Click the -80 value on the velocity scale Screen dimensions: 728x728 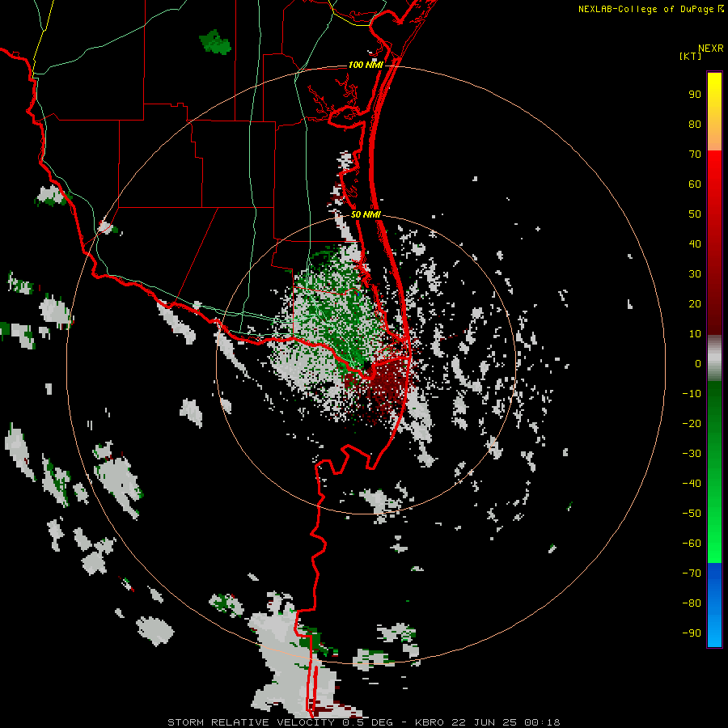point(692,603)
